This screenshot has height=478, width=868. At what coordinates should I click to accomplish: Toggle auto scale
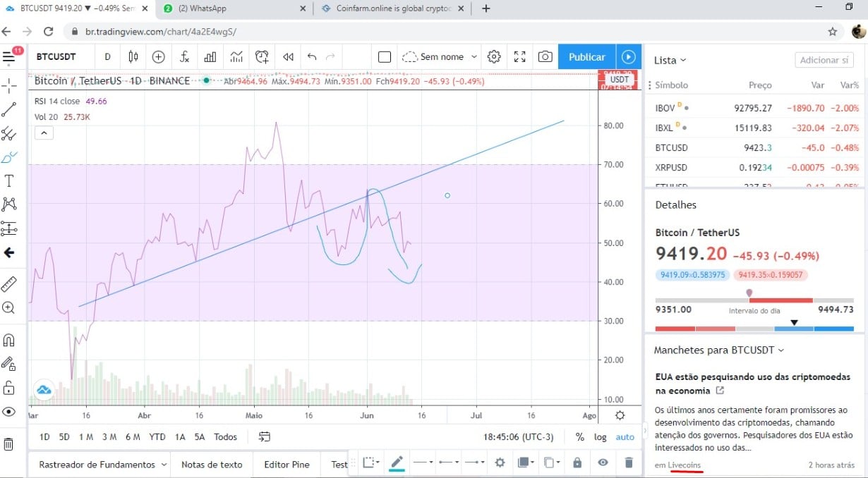point(625,437)
